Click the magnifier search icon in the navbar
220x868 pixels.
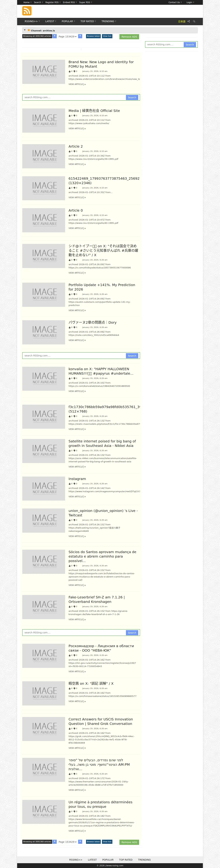pos(194,21)
